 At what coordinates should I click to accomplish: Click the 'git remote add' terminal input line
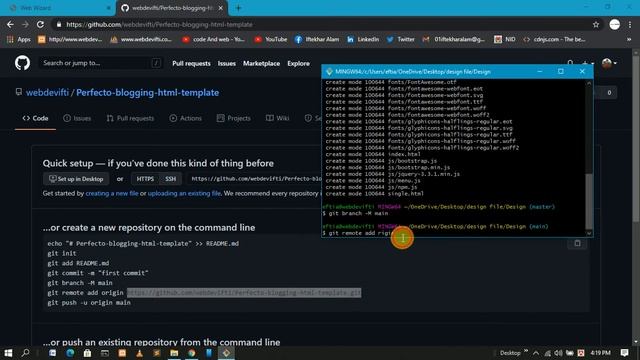[358, 233]
